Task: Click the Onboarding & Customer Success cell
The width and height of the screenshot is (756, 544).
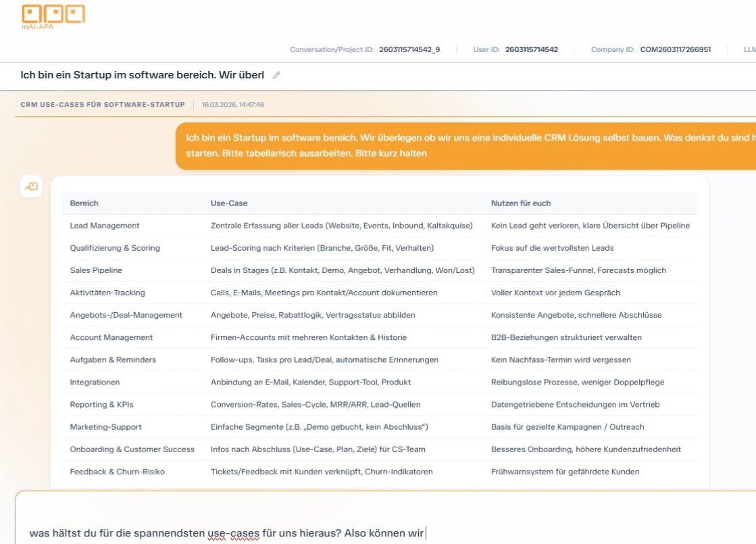Action: coord(132,449)
